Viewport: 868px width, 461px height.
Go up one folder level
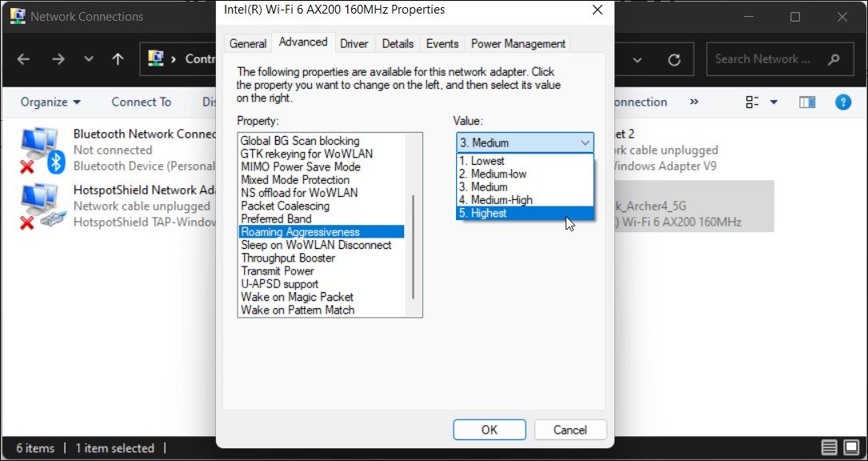pyautogui.click(x=118, y=59)
